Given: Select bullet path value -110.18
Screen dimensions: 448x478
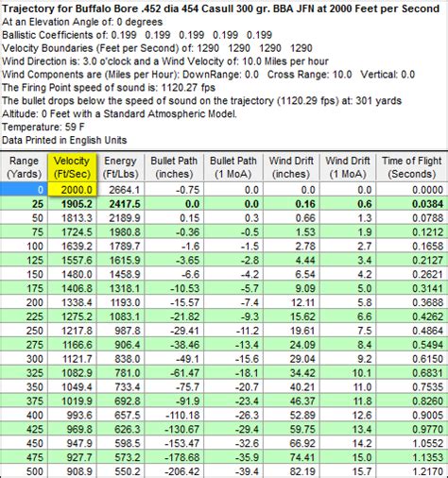Looking at the screenshot, I should pos(174,415).
